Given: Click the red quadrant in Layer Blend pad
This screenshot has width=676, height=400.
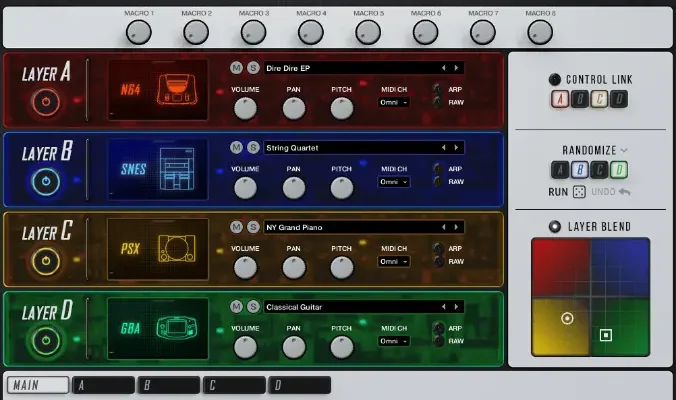Looking at the screenshot, I should coord(560,267).
